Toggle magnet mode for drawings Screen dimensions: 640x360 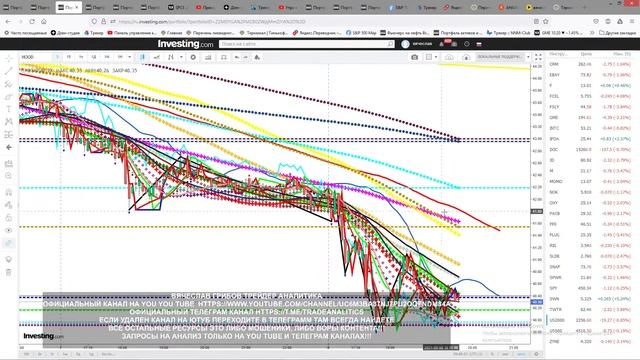coord(9,192)
